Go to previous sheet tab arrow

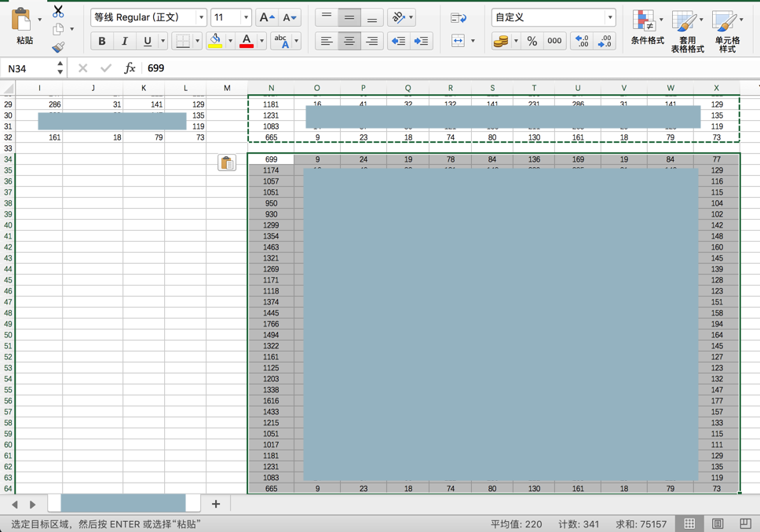click(x=15, y=505)
